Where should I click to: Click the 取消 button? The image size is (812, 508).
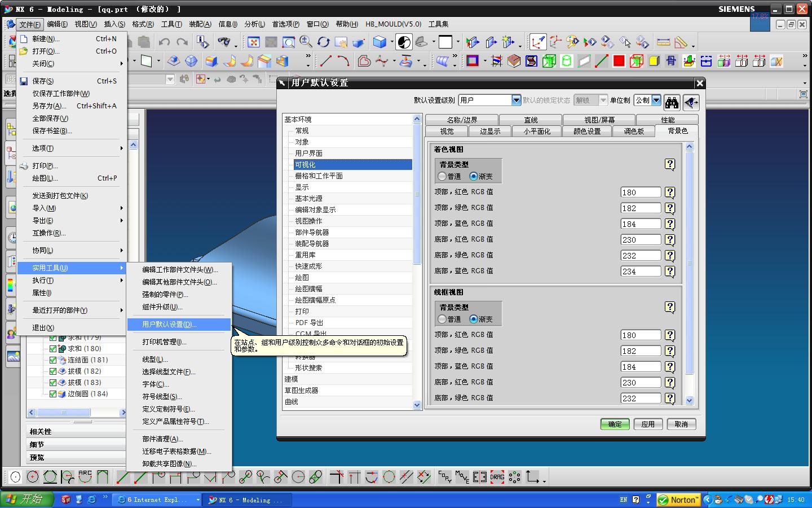681,424
